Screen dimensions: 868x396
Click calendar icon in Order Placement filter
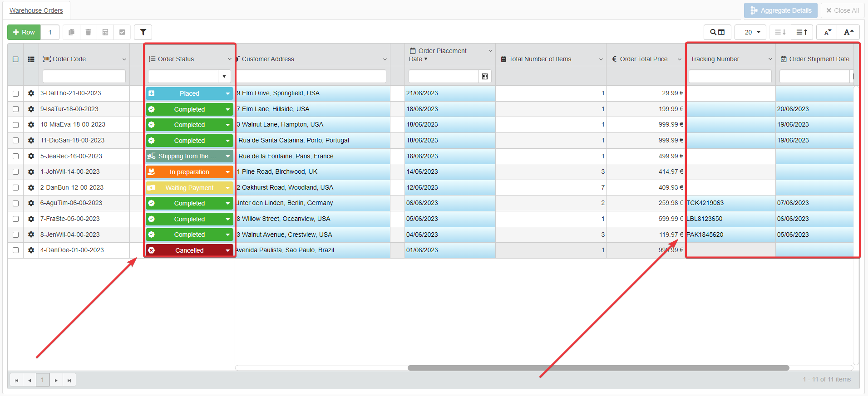pos(485,76)
